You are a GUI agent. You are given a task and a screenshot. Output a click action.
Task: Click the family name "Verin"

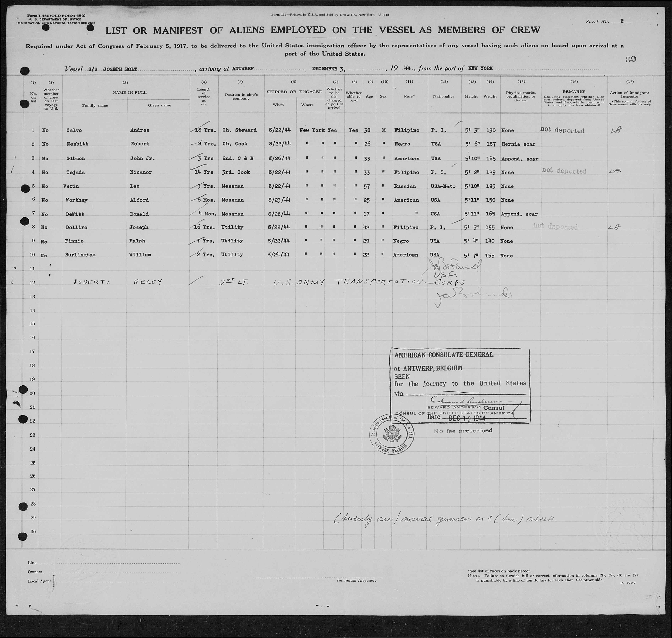pos(71,186)
